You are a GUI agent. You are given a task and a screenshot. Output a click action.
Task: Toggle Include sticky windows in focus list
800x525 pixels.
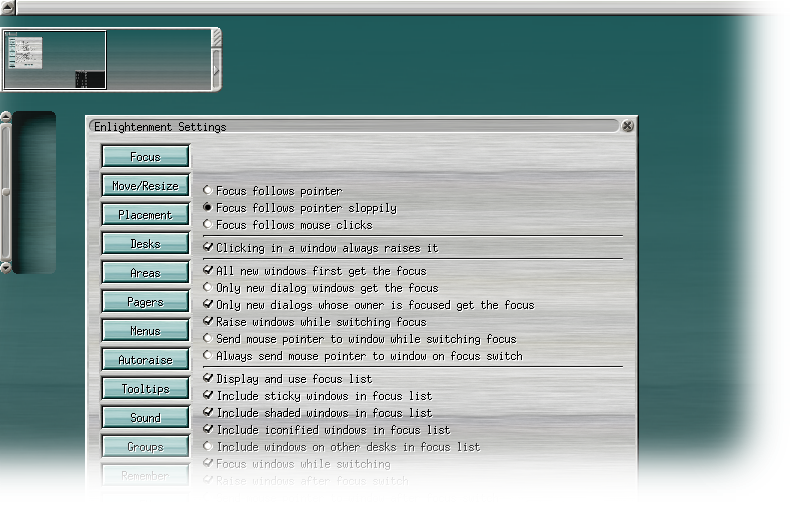pyautogui.click(x=317, y=396)
